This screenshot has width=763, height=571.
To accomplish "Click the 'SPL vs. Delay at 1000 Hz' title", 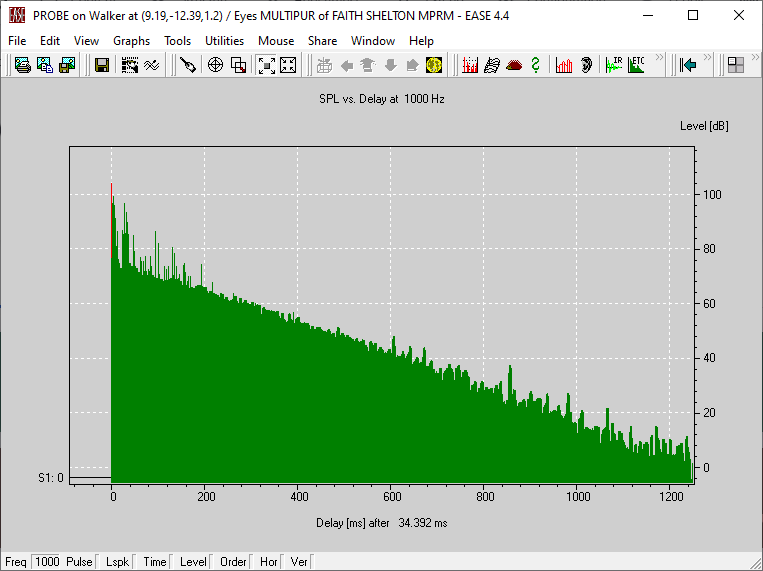I will click(x=382, y=99).
